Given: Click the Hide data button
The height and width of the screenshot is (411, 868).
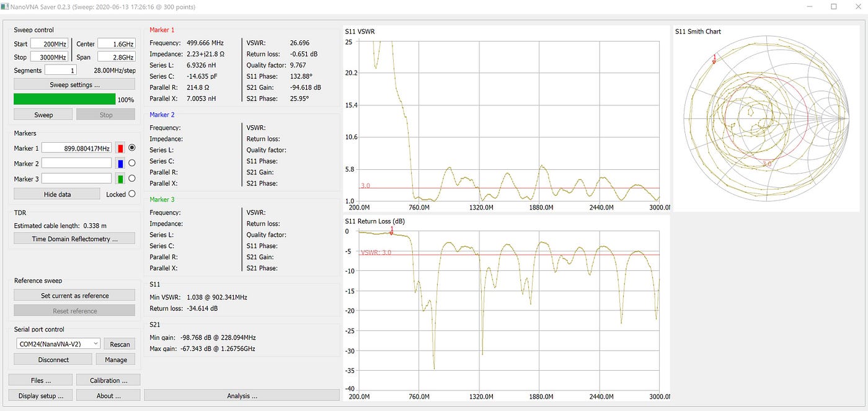Looking at the screenshot, I should [57, 194].
